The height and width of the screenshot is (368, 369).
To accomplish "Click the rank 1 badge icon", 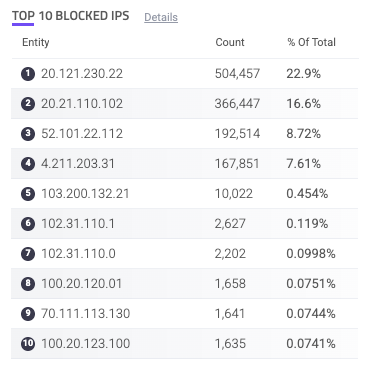I will point(28,74).
